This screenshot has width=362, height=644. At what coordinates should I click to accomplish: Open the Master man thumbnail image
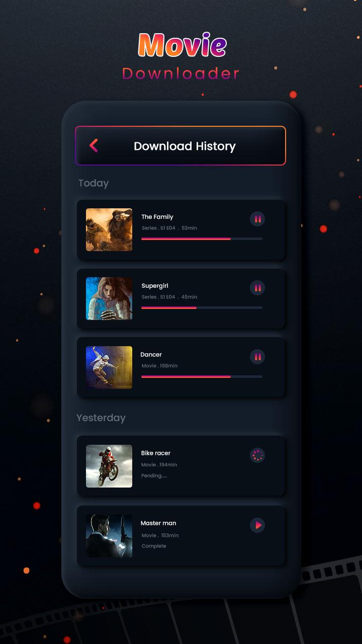[109, 535]
